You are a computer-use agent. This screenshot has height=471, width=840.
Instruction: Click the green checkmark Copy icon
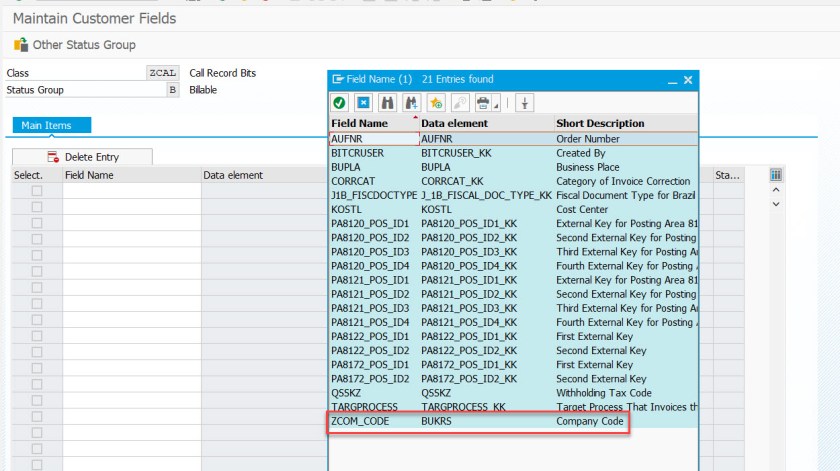340,102
